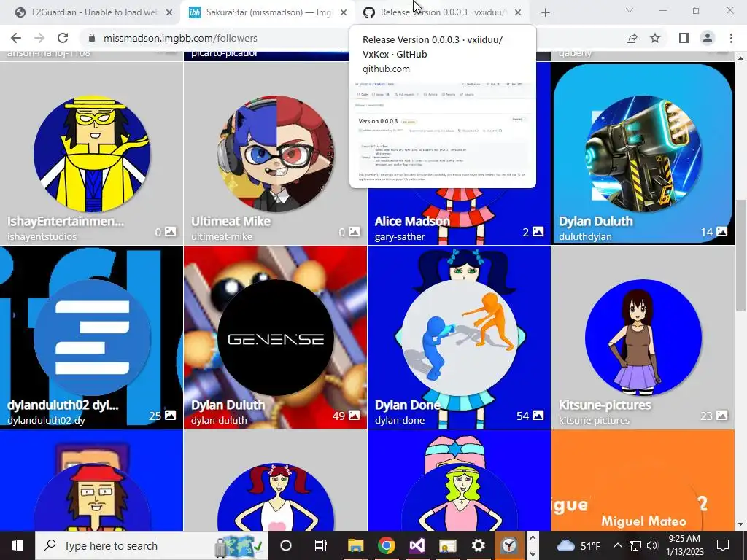Viewport: 747px width, 560px height.
Task: Click the 9:25 AM taskbar clock
Action: (x=684, y=545)
